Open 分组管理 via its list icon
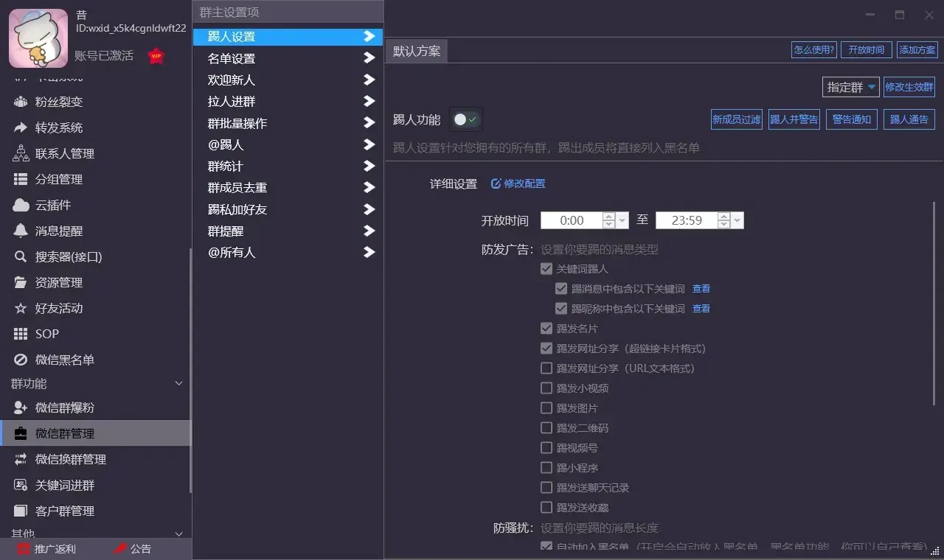This screenshot has width=944, height=560. 21,179
